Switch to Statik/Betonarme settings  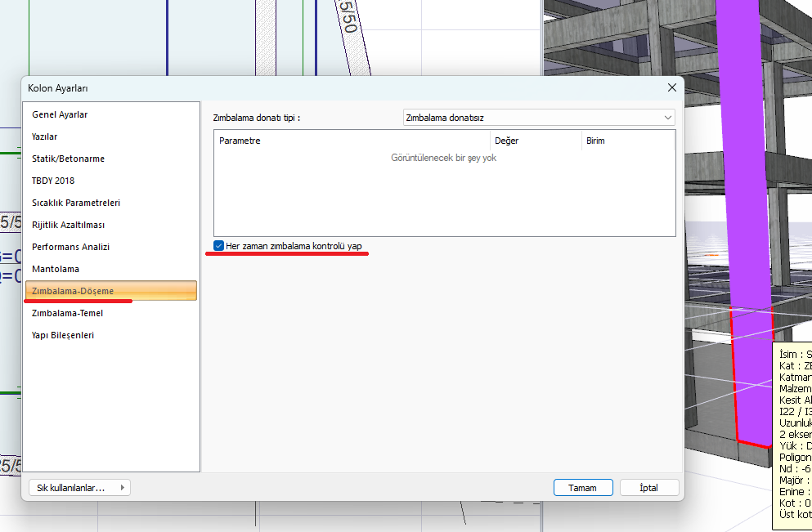[68, 159]
